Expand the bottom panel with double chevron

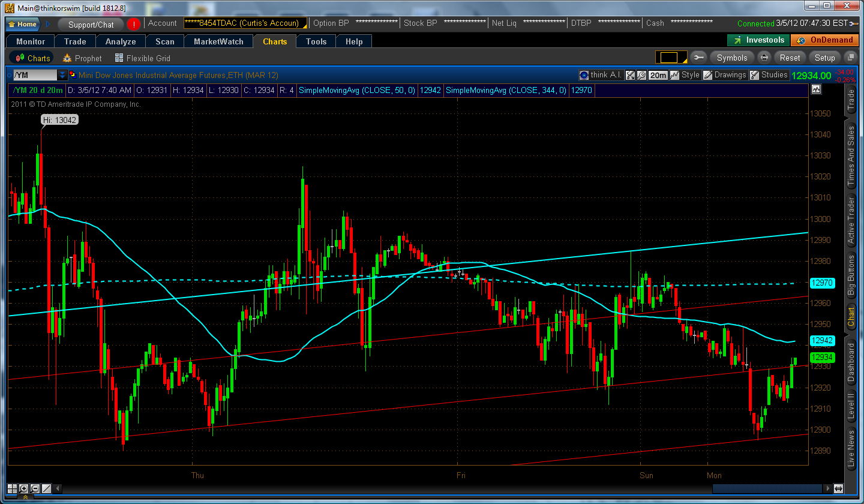pos(25,498)
